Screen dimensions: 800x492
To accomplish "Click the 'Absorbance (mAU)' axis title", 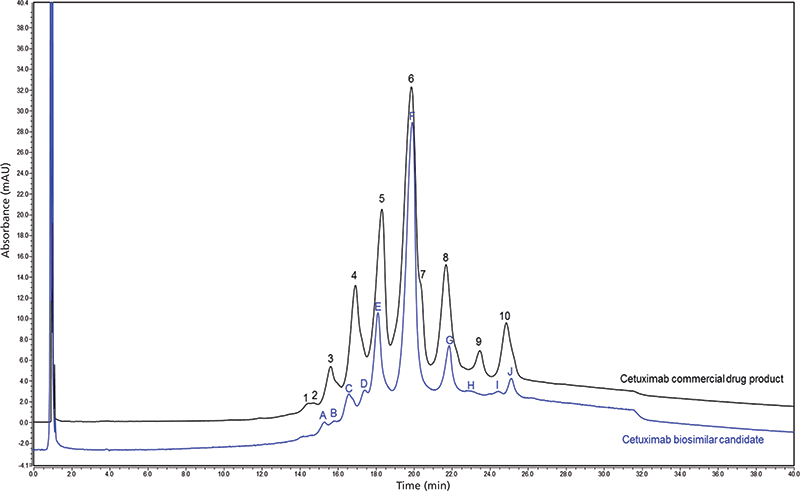I will pyautogui.click(x=6, y=210).
